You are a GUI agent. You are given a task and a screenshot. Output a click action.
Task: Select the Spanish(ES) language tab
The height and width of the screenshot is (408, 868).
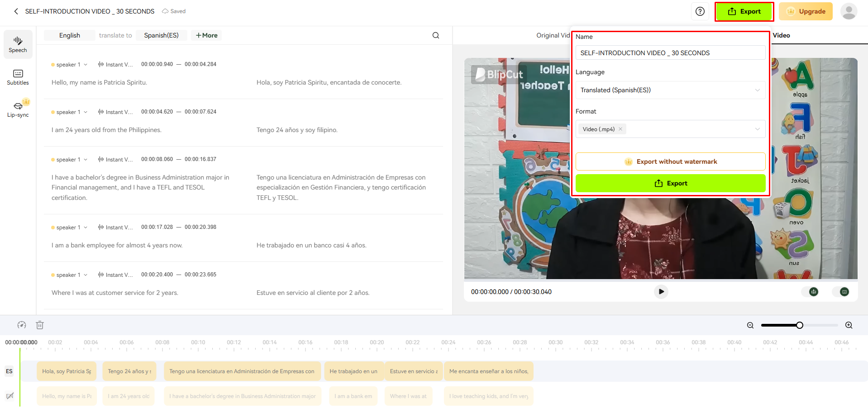pyautogui.click(x=161, y=35)
